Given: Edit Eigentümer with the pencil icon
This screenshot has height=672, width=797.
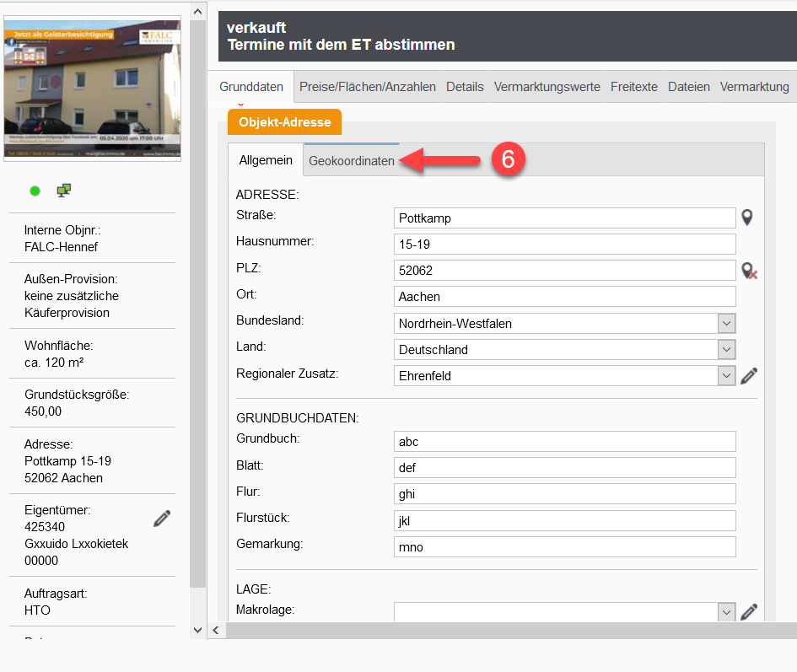Looking at the screenshot, I should (x=162, y=519).
